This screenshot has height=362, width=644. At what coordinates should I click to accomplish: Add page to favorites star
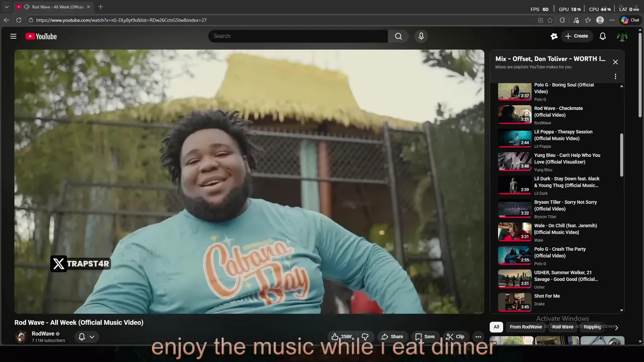[550, 20]
